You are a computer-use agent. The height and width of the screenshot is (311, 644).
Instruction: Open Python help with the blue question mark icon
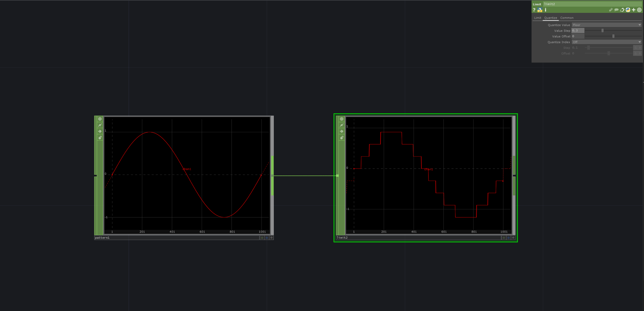[540, 10]
